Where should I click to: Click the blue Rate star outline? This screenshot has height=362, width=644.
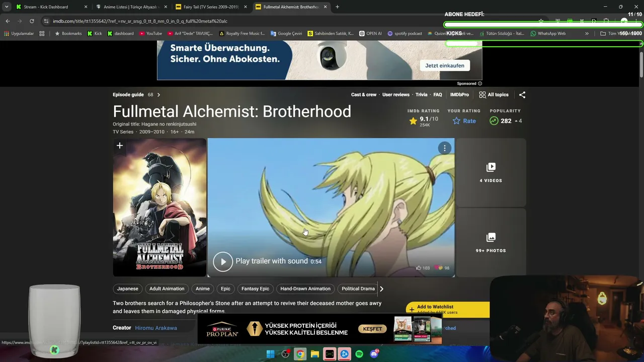tap(456, 121)
